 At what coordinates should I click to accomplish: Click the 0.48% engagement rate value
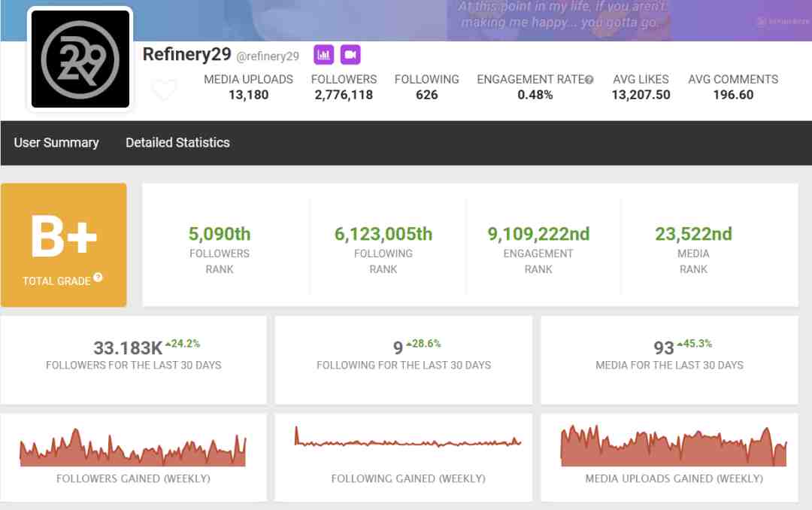click(535, 95)
